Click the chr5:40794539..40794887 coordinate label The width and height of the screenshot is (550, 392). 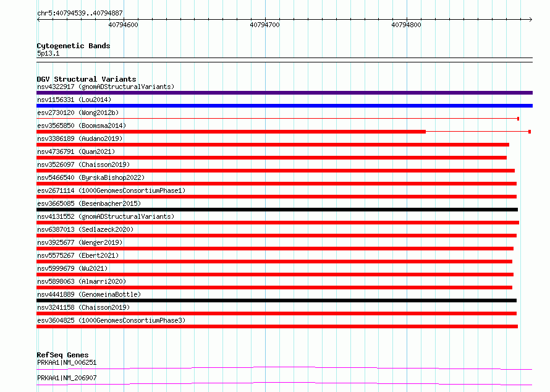coord(80,13)
